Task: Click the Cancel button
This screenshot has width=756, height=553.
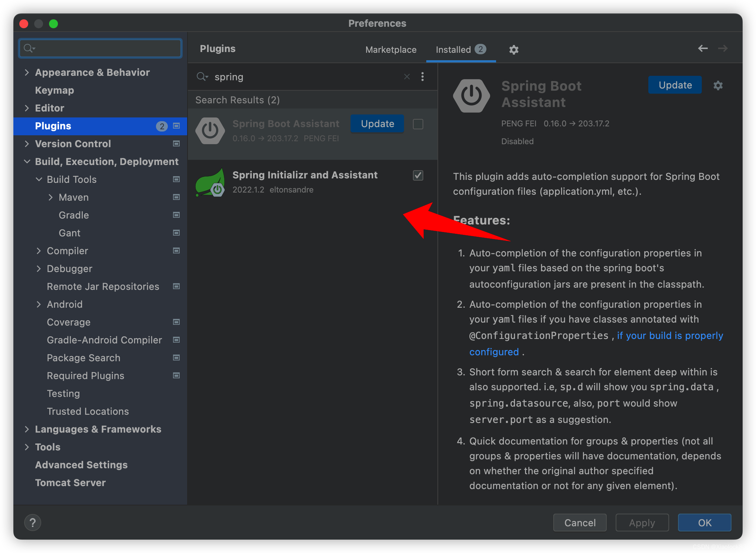Action: (580, 523)
